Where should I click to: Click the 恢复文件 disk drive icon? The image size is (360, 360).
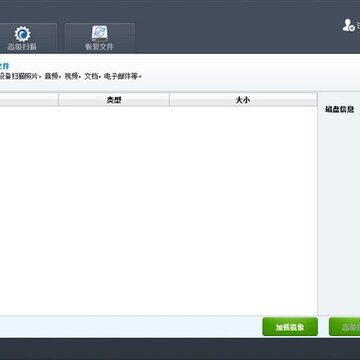(x=100, y=34)
